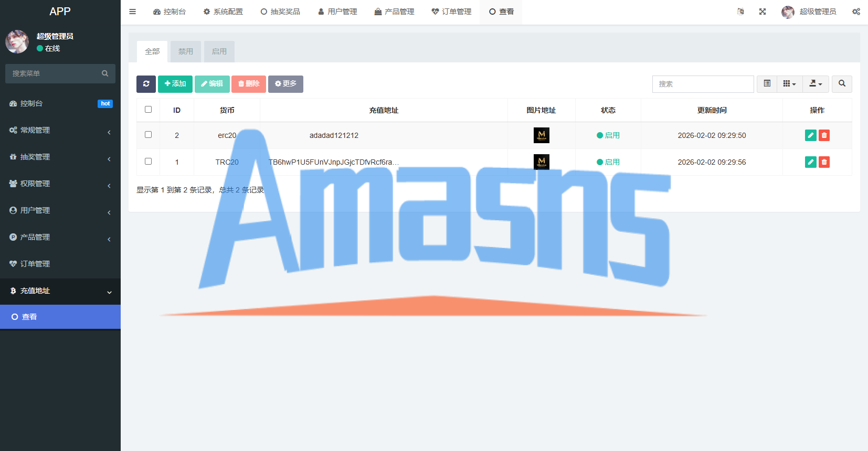The height and width of the screenshot is (451, 868).
Task: Toggle 启用 status for the erc20 row
Action: click(x=608, y=135)
